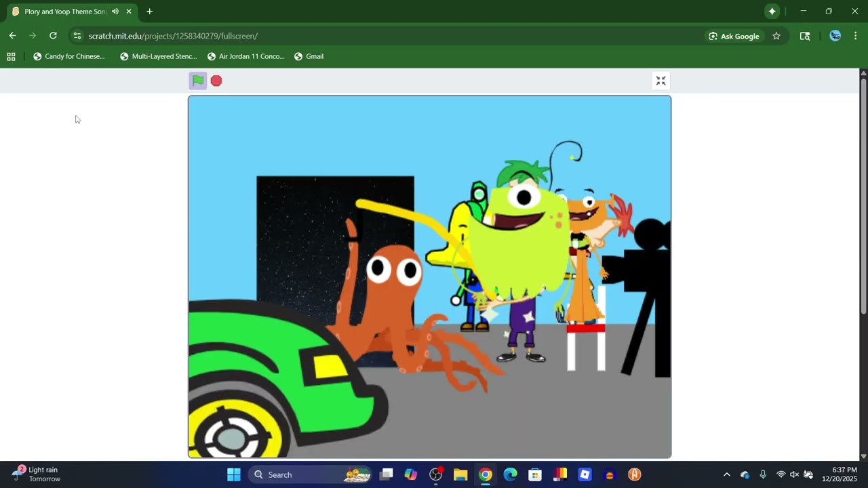Click the taskbar Search box
This screenshot has height=488, width=868.
309,474
